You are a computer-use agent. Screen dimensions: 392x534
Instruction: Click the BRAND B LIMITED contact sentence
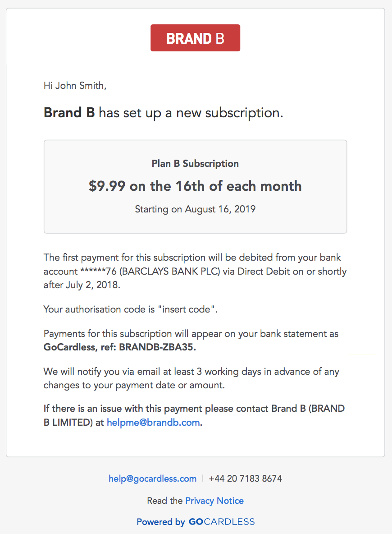194,415
